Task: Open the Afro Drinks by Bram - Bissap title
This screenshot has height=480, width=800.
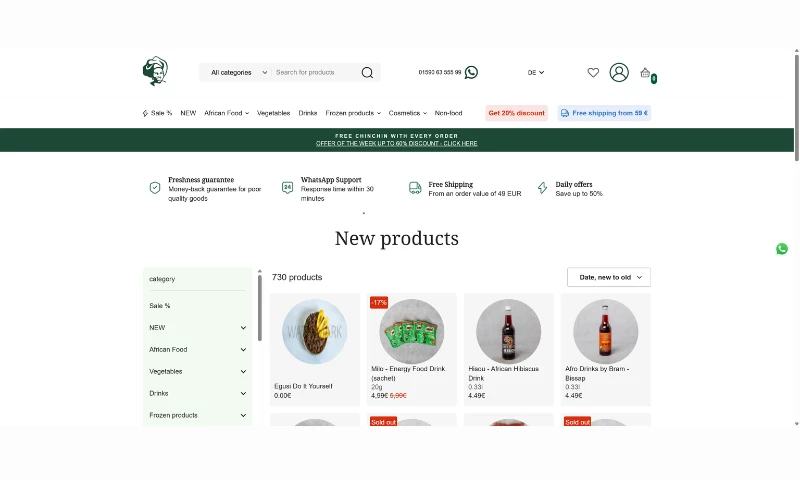Action: (597, 373)
